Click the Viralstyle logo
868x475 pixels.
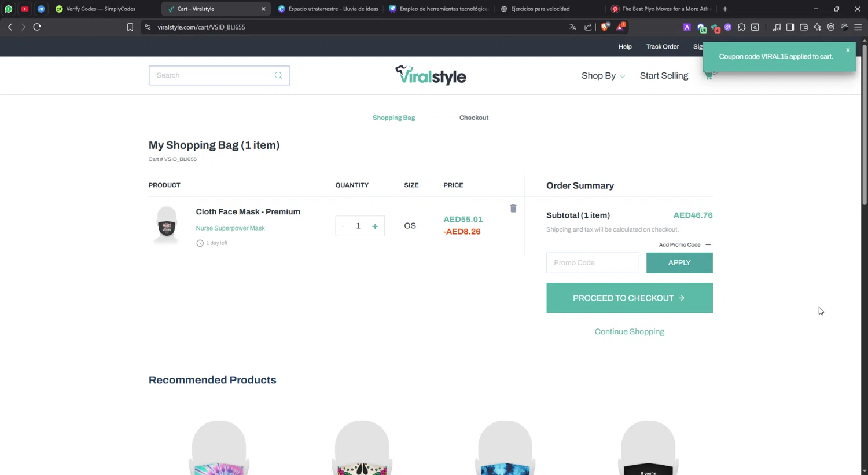[x=431, y=75]
